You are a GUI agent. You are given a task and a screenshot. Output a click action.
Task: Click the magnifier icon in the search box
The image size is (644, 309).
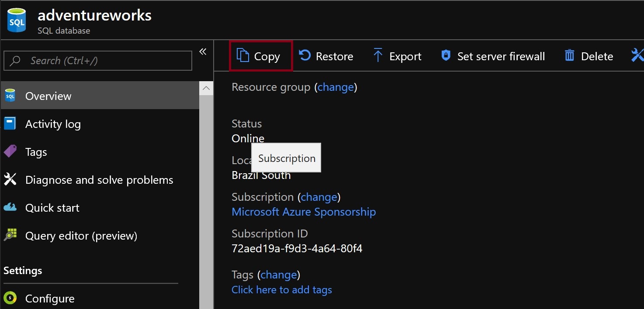[x=15, y=61]
